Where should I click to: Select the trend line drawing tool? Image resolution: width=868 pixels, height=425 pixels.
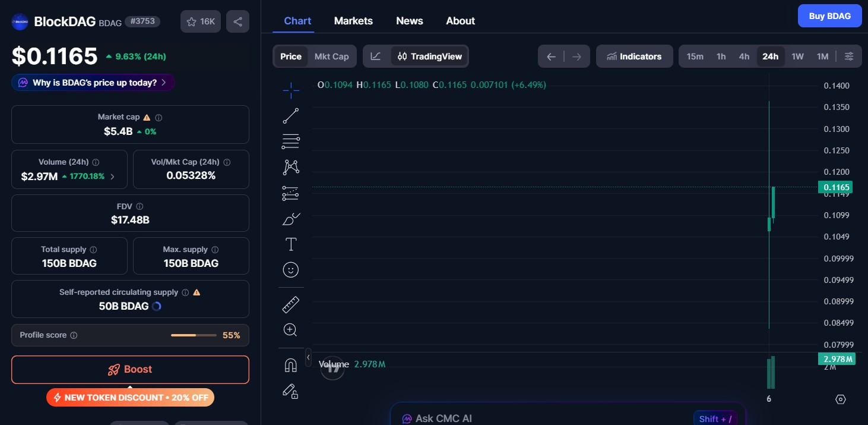(290, 115)
